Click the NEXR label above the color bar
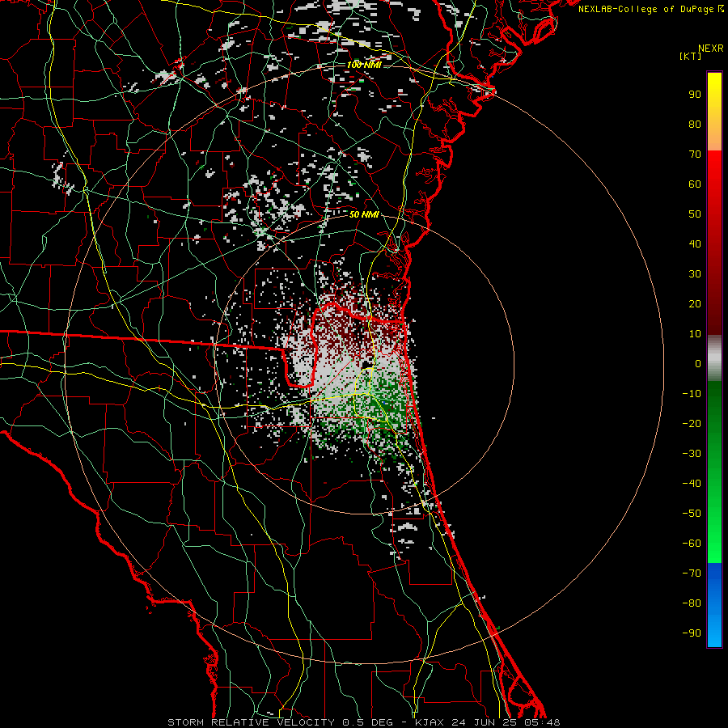This screenshot has width=728, height=728. pyautogui.click(x=711, y=49)
